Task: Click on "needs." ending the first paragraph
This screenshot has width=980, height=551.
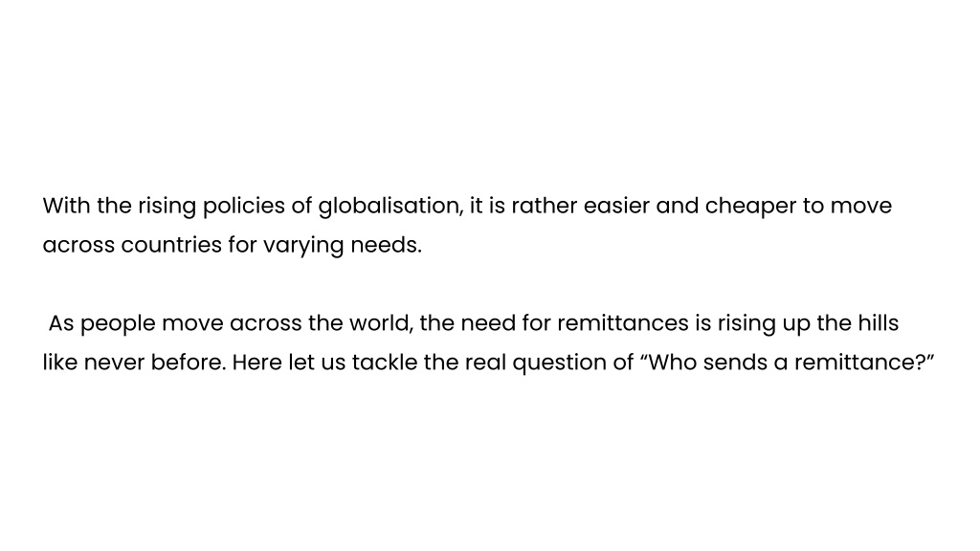Action: pyautogui.click(x=386, y=245)
